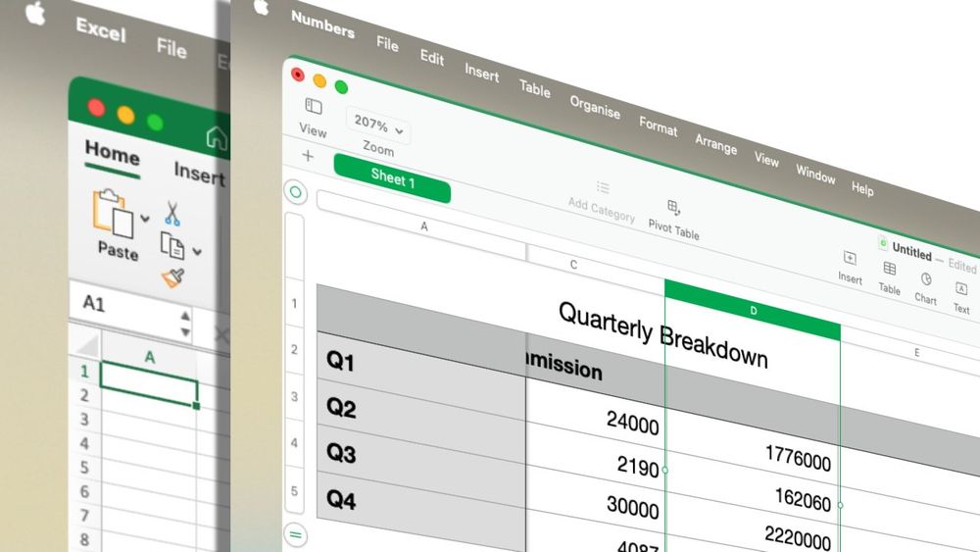This screenshot has height=552, width=980.
Task: Click the Excel Home house icon
Action: 217,137
